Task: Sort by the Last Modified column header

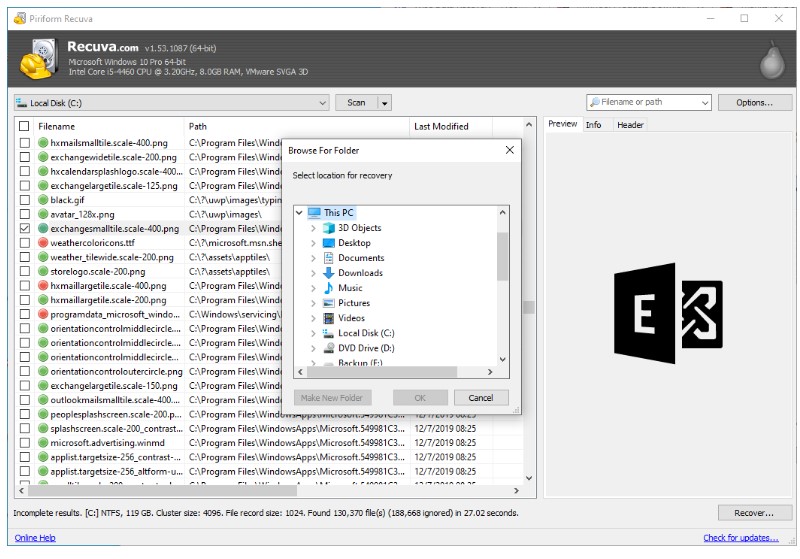Action: [x=451, y=126]
